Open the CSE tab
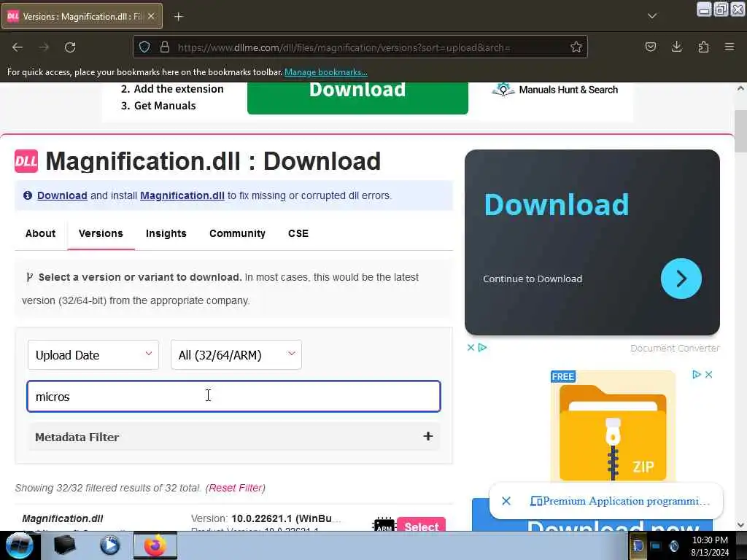This screenshot has width=747, height=560. 298,233
